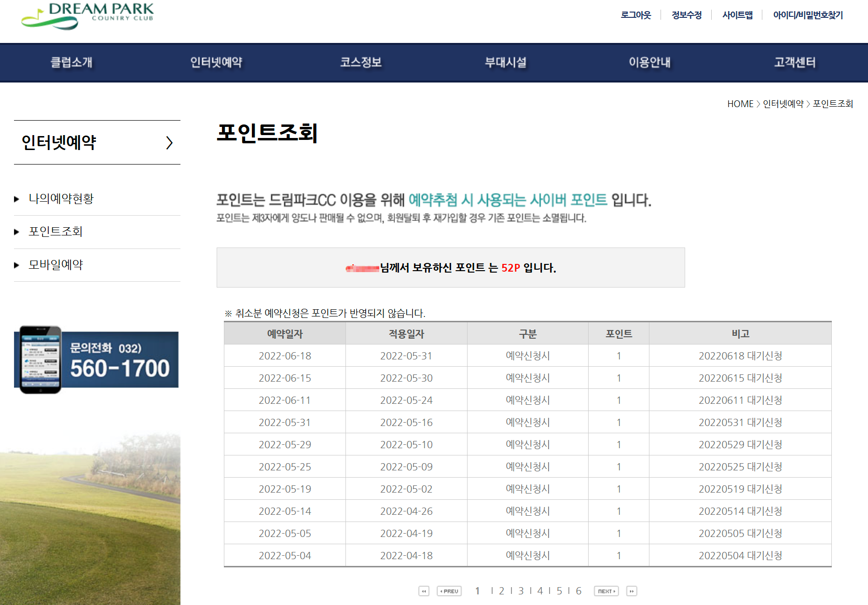Click the 문의전화 560-1700 phone banner

click(x=96, y=359)
